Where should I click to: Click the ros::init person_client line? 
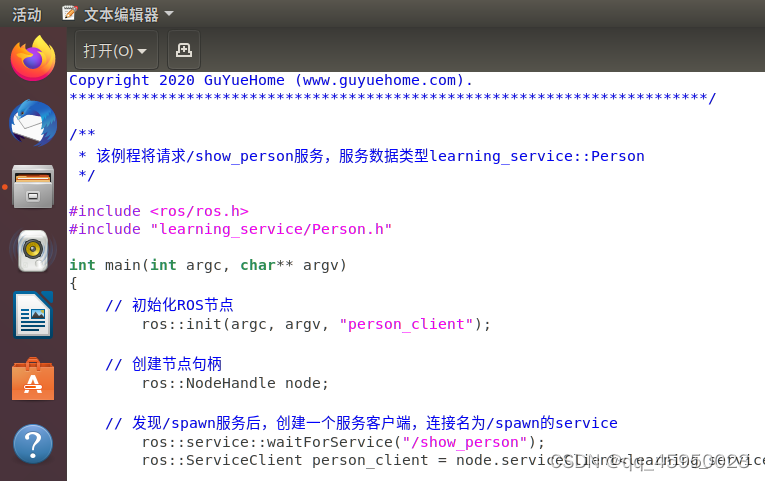coord(316,324)
